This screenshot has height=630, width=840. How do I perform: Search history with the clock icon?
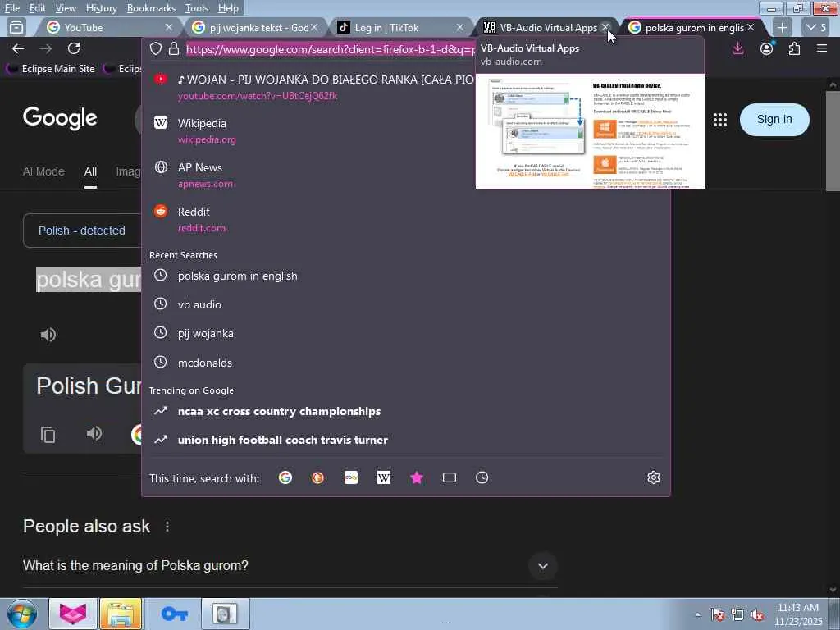click(482, 477)
